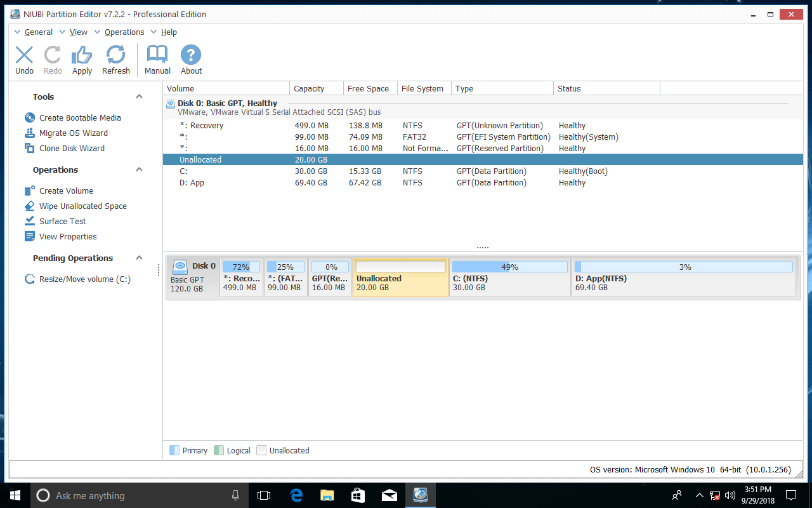
Task: Open Task View on the taskbar
Action: [264, 495]
